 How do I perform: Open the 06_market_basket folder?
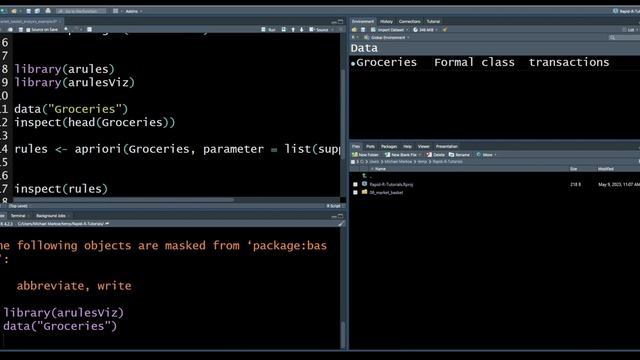coord(386,192)
